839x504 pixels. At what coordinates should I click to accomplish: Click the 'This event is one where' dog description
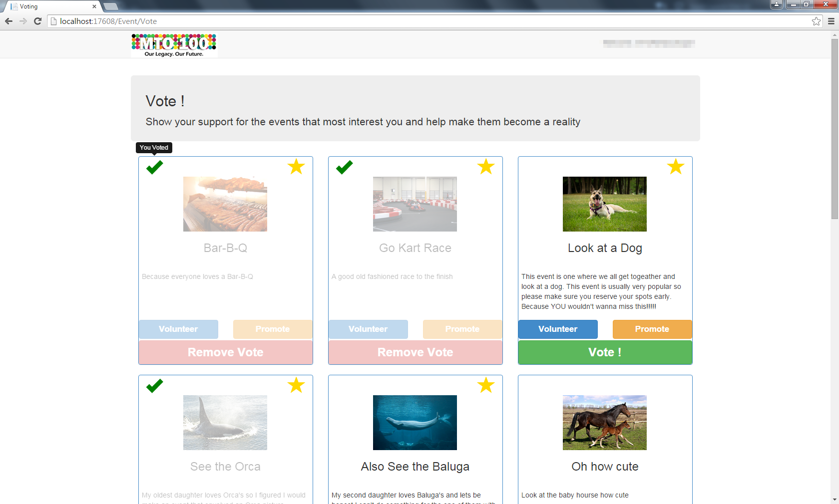(601, 291)
